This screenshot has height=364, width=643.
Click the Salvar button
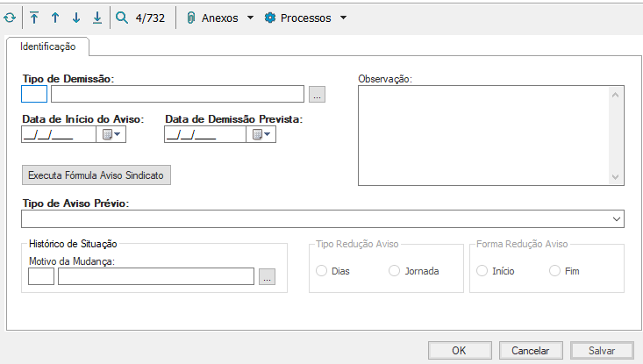[x=602, y=350]
